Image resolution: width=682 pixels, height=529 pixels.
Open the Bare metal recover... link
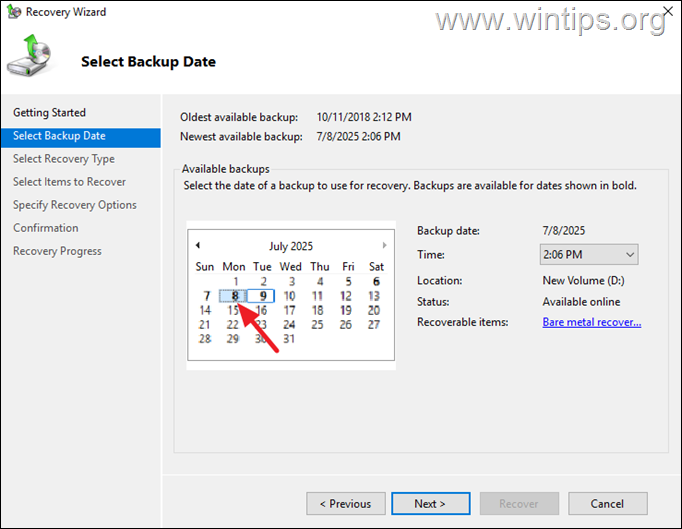click(x=592, y=322)
